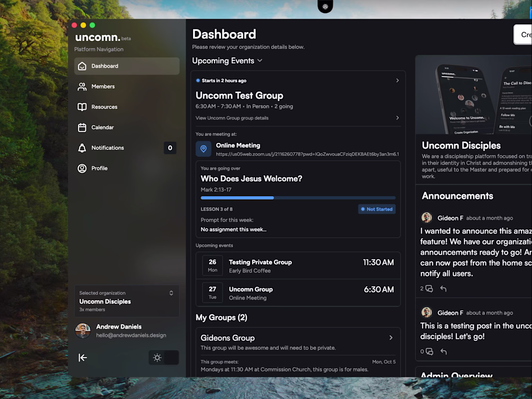Open the Zoom meeting URL link
Screen dimensions: 532x399
pos(308,154)
